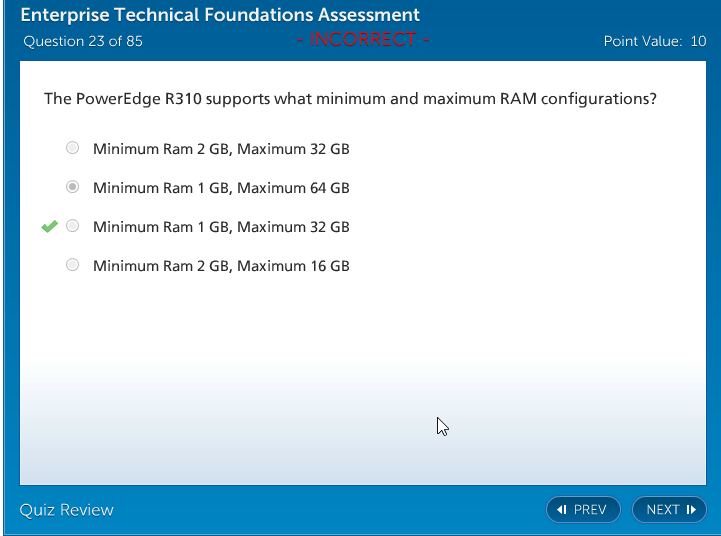Click the PowerEdge R310 question text

(350, 99)
